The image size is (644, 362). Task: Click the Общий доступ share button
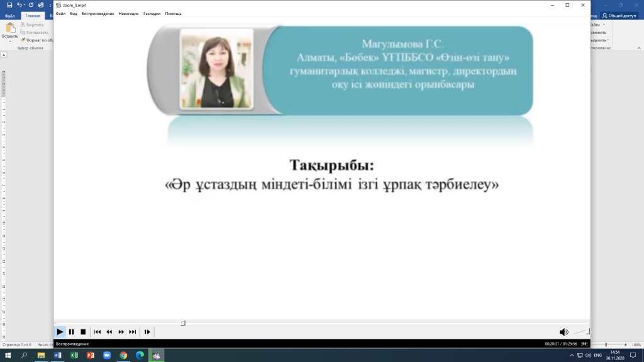click(x=619, y=15)
